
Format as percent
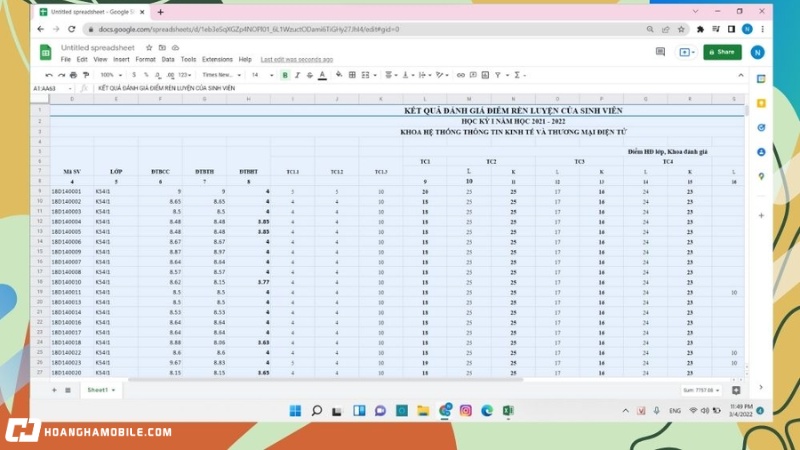[146, 75]
